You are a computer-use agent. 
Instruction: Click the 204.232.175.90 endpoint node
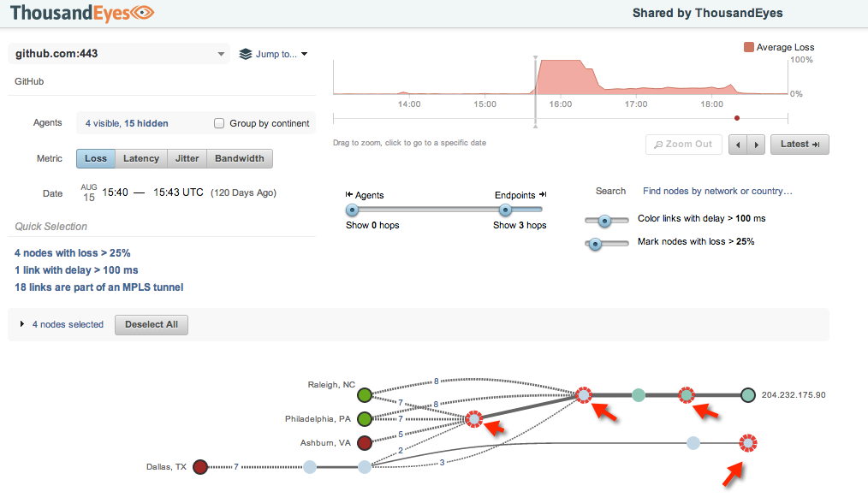[x=748, y=395]
